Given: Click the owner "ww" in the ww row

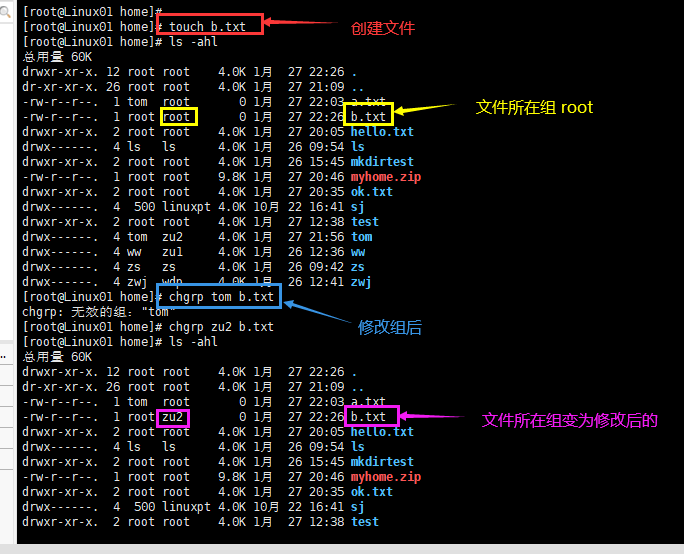Looking at the screenshot, I should pyautogui.click(x=134, y=252).
